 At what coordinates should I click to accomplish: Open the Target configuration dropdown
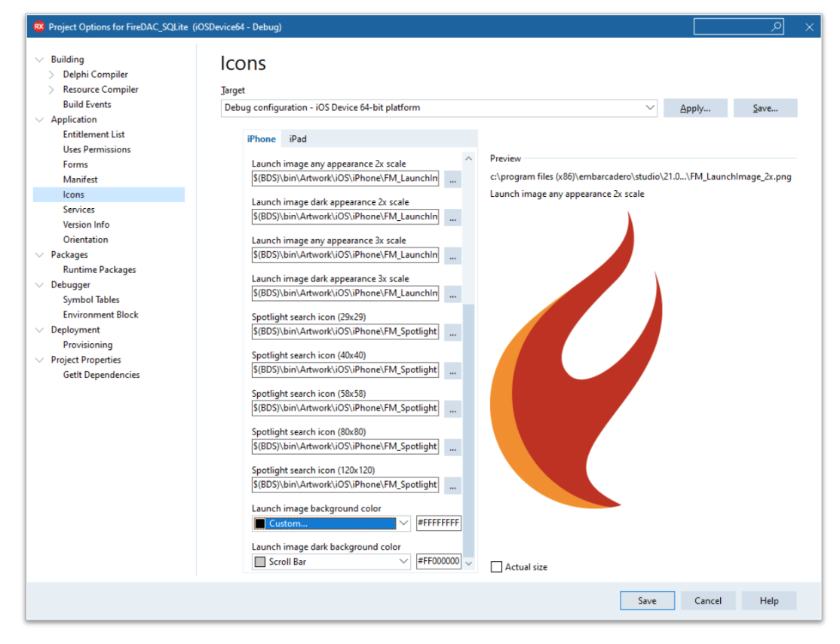click(650, 108)
